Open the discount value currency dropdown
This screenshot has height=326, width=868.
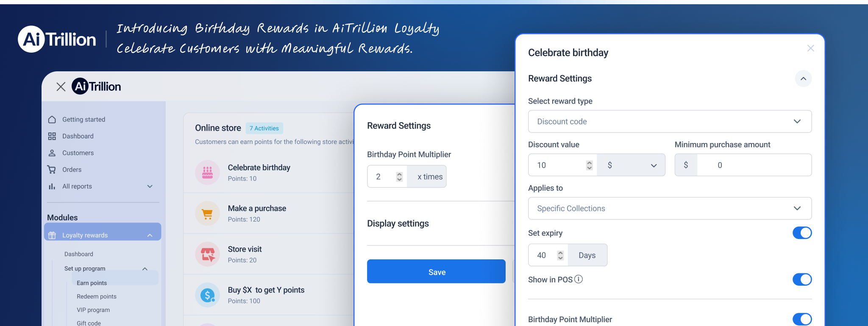pyautogui.click(x=631, y=165)
